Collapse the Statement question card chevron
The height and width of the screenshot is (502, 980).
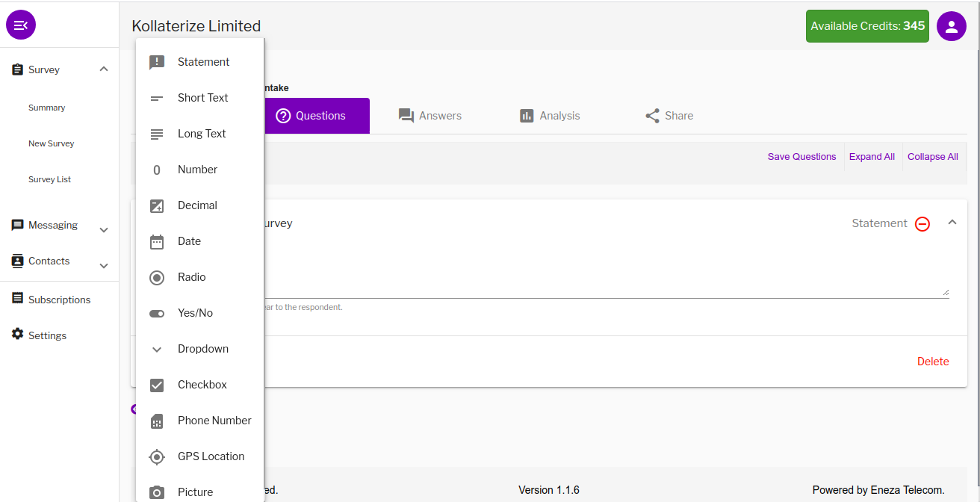point(952,222)
